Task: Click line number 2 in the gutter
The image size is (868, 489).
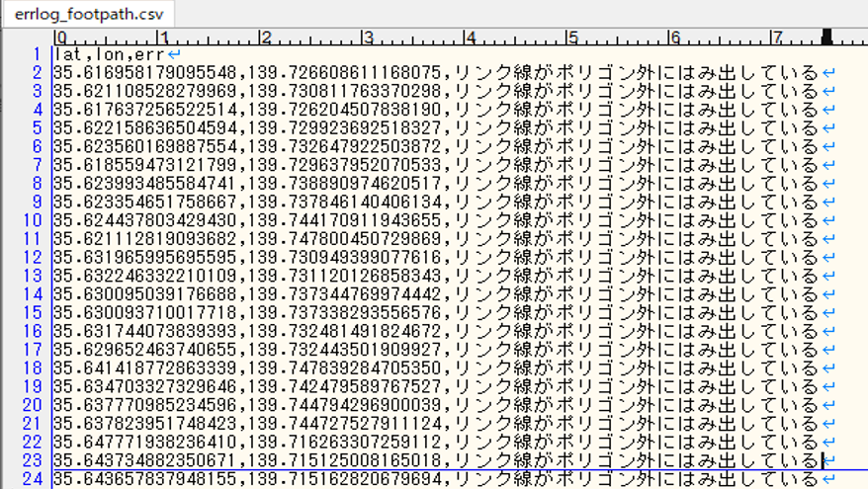Action: coord(37,72)
